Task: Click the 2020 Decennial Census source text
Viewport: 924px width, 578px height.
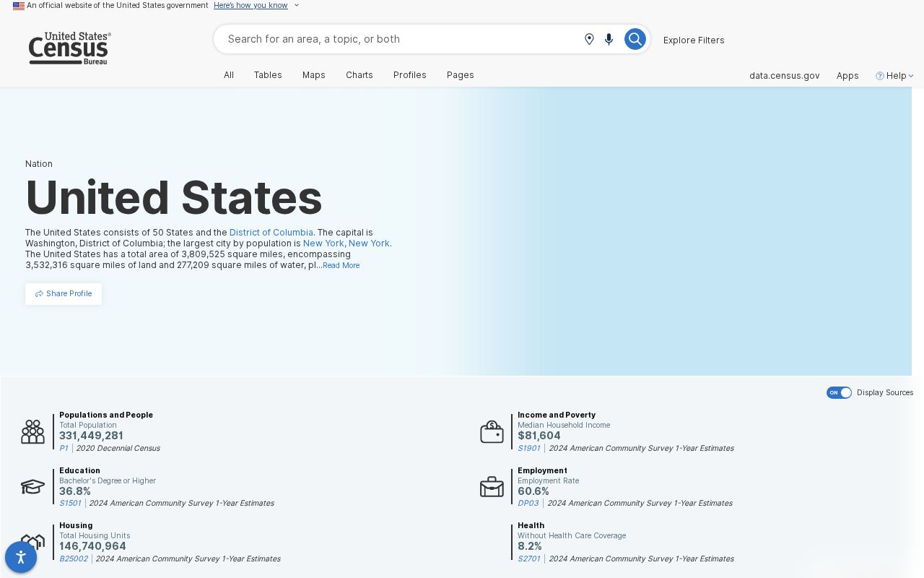Action: [x=118, y=448]
